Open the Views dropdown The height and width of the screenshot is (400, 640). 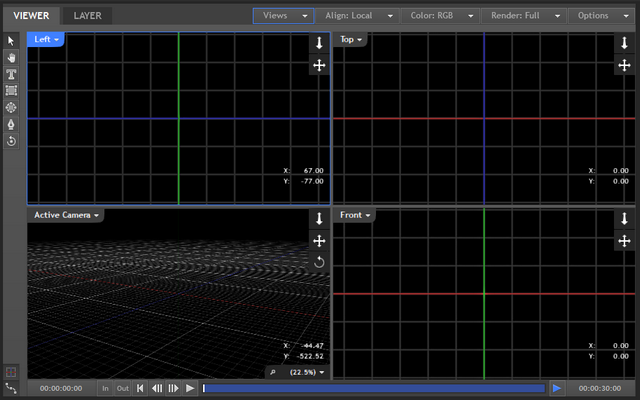(282, 16)
